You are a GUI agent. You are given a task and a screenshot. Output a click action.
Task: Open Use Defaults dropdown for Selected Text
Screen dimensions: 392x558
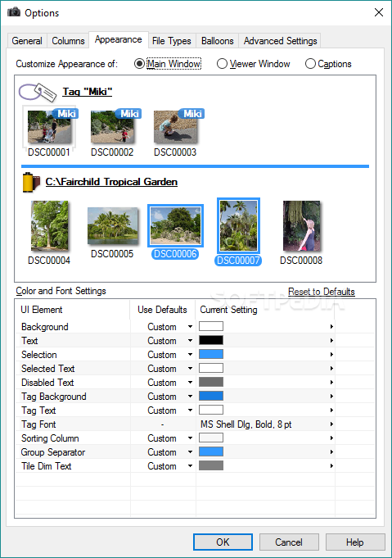click(190, 369)
